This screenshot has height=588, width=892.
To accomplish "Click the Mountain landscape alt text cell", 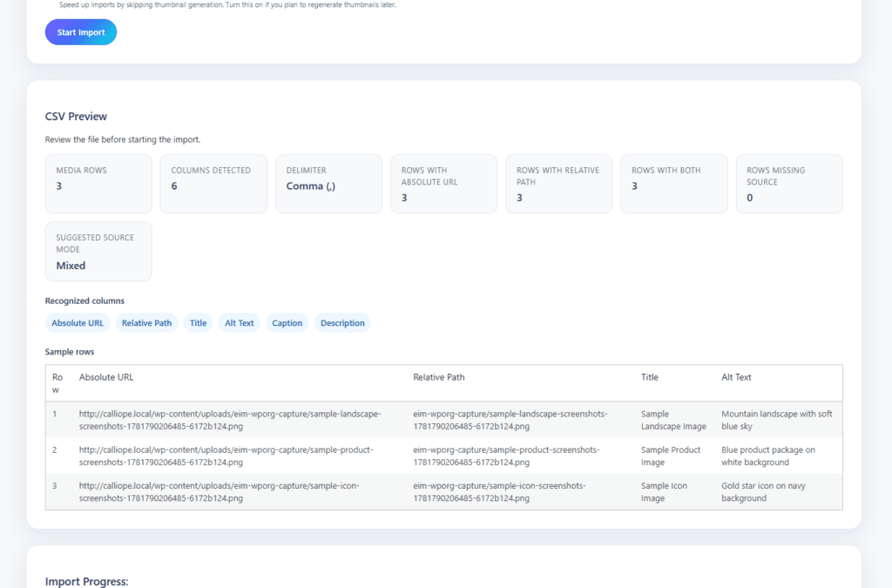I will [776, 420].
